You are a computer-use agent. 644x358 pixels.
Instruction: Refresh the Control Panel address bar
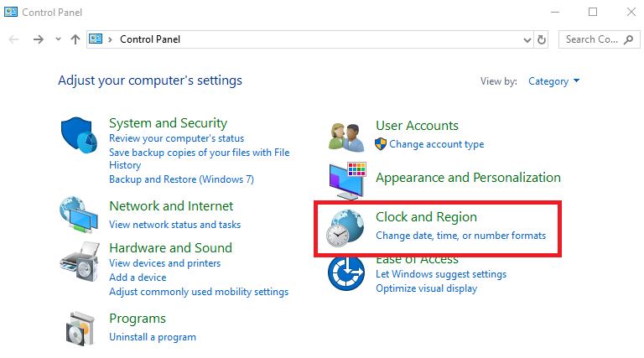point(542,39)
